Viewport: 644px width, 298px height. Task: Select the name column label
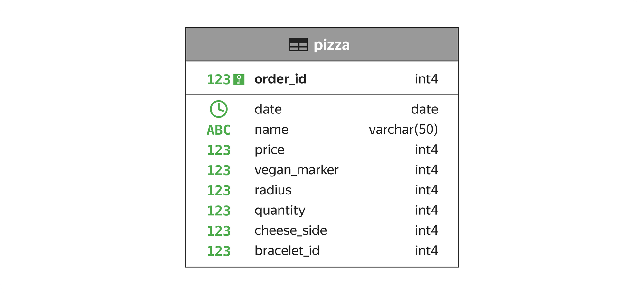pos(271,130)
